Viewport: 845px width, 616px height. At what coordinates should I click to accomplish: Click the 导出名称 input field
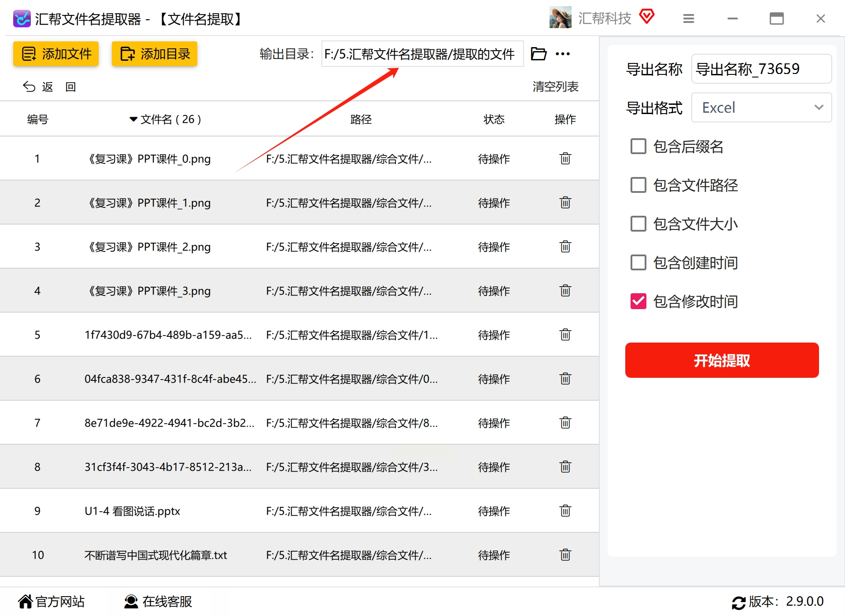tap(761, 69)
